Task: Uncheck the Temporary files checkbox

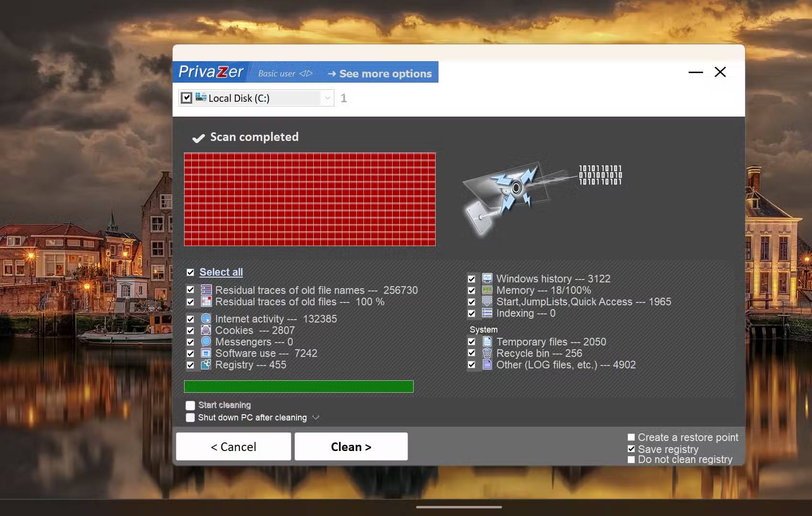Action: pos(472,342)
